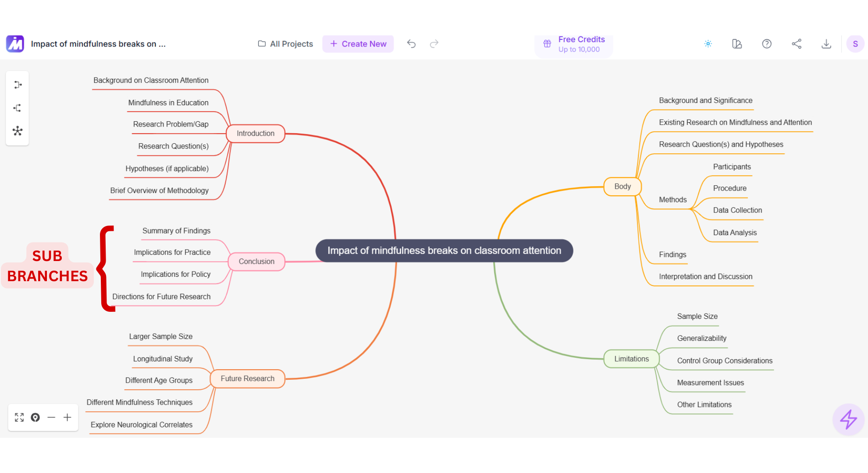The height and width of the screenshot is (473, 868).
Task: Select left-branching layout icon
Action: [18, 108]
